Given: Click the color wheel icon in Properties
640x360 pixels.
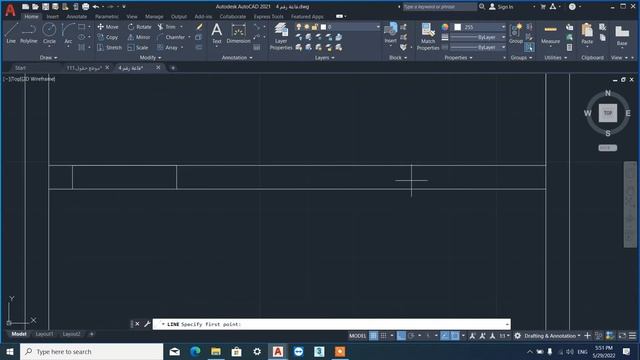Looking at the screenshot, I should pyautogui.click(x=445, y=27).
